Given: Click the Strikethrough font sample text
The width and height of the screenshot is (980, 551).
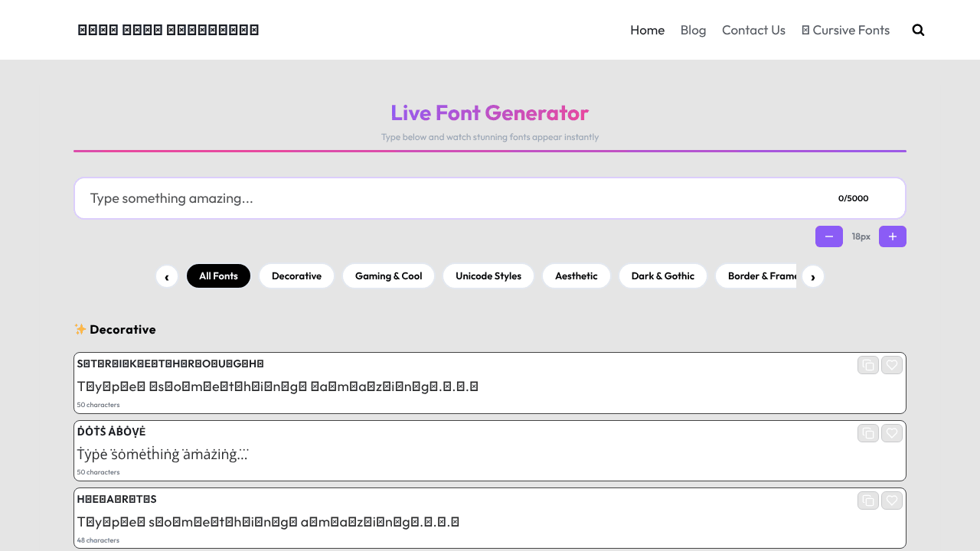Looking at the screenshot, I should 278,386.
